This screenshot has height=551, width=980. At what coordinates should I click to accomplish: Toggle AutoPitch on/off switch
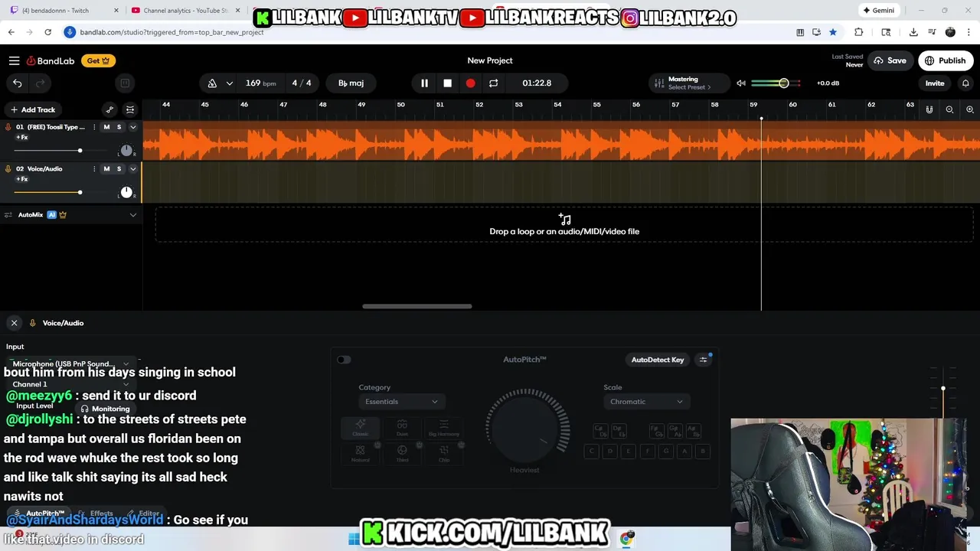(344, 360)
